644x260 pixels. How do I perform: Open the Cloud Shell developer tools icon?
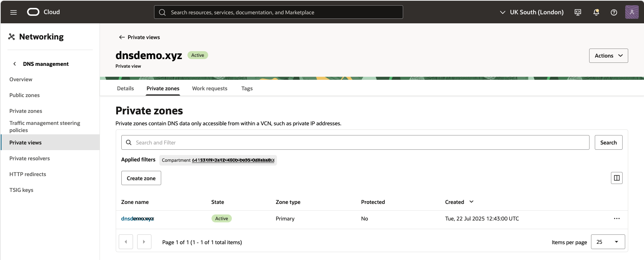pos(578,12)
